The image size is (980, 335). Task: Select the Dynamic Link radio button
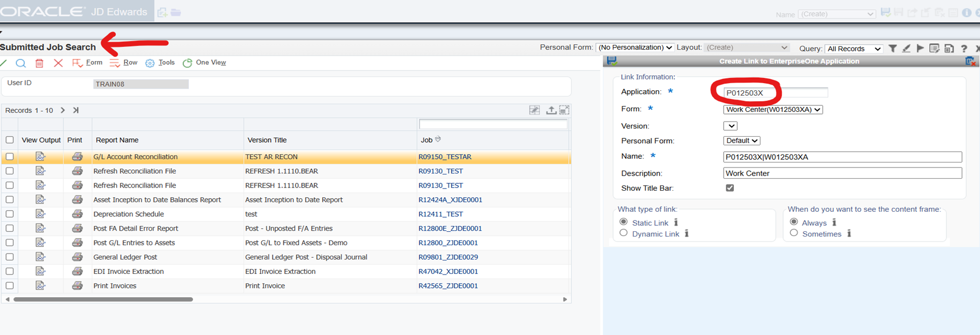pyautogui.click(x=624, y=233)
